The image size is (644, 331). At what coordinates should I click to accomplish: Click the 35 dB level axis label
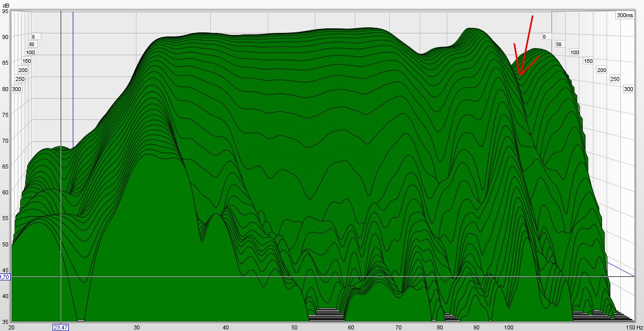(x=6, y=321)
